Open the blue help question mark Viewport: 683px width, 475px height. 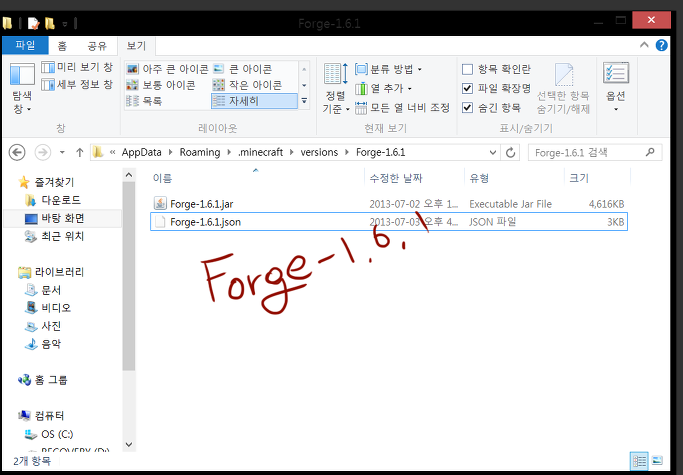coord(661,45)
